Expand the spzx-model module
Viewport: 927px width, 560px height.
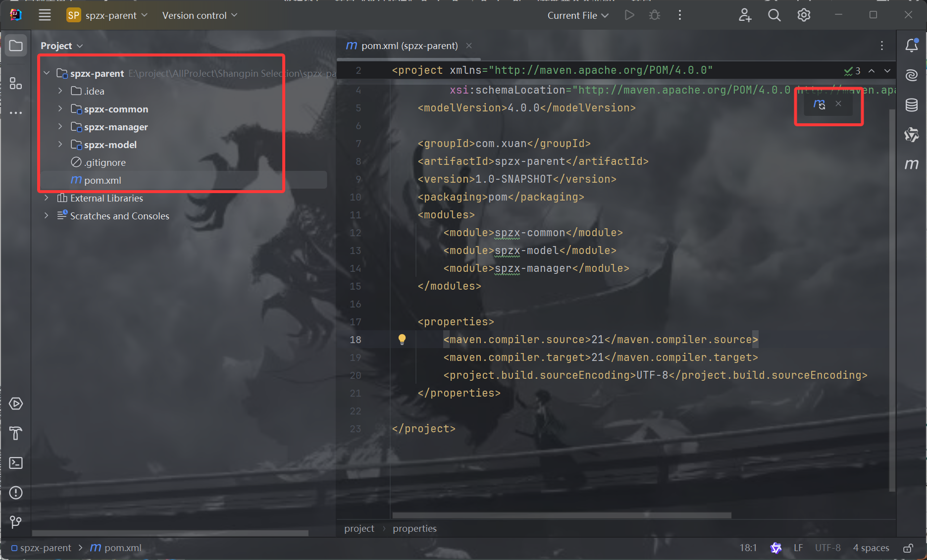[x=60, y=145]
